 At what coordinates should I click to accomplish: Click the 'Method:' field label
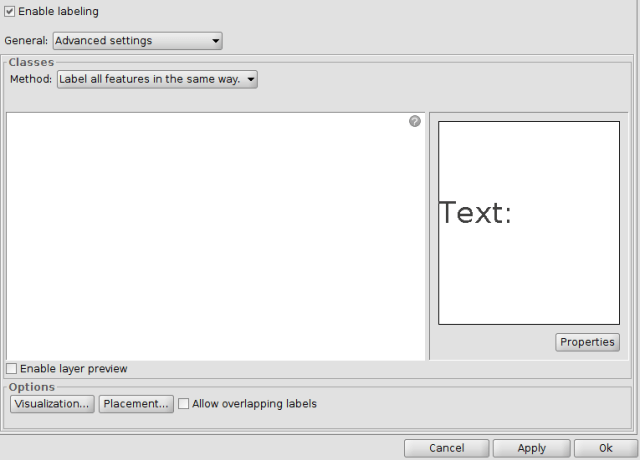click(31, 79)
